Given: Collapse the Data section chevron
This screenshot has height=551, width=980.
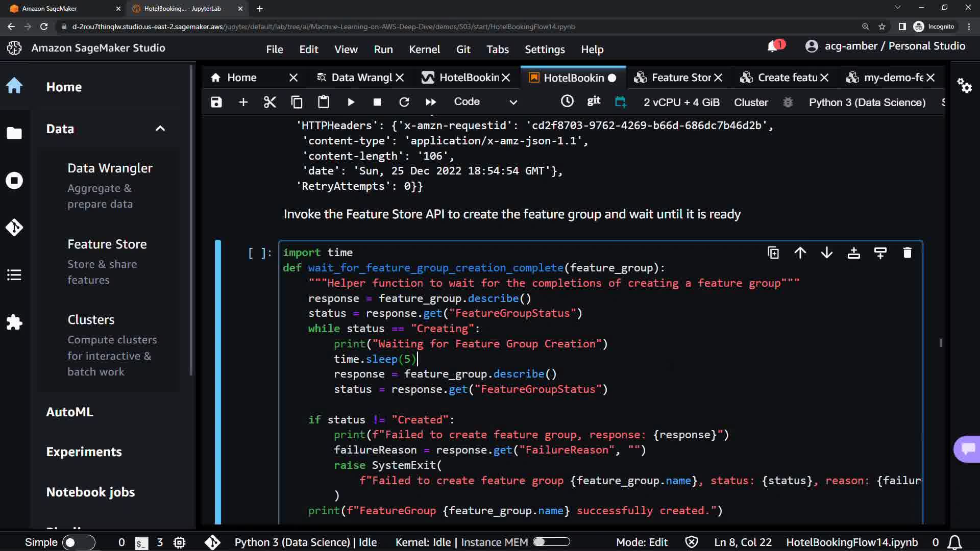Looking at the screenshot, I should (160, 129).
